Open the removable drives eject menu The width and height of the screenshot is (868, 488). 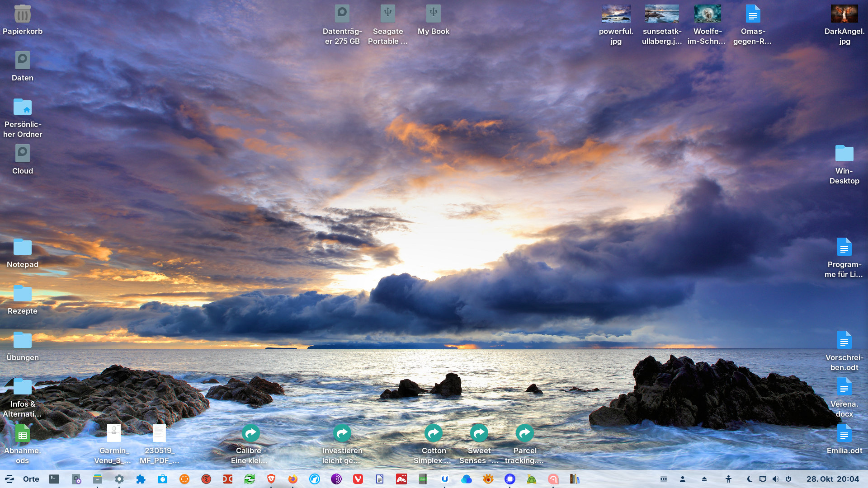tap(704, 479)
